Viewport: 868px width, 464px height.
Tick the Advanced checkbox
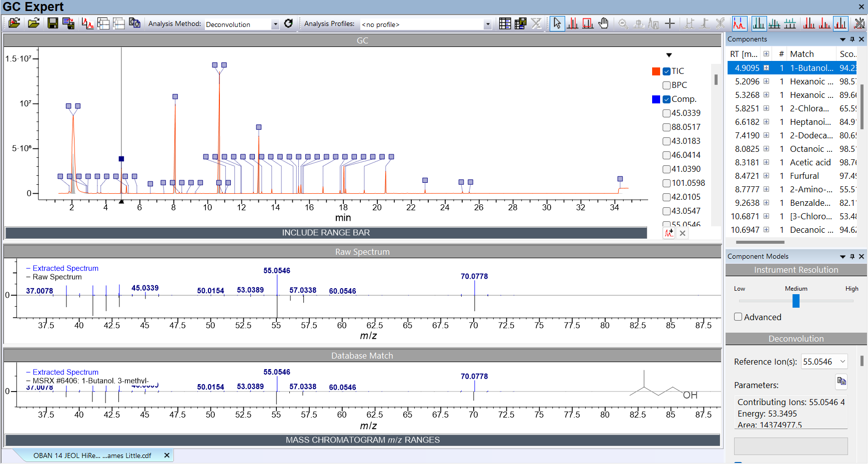click(738, 317)
